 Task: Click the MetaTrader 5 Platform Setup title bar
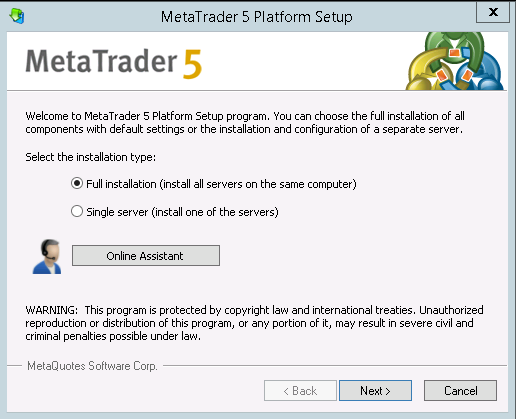tap(256, 17)
